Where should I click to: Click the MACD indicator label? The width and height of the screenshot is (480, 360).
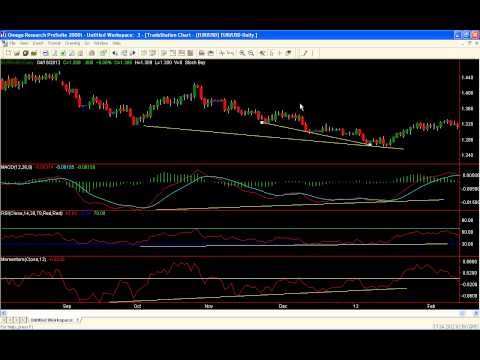(x=17, y=167)
